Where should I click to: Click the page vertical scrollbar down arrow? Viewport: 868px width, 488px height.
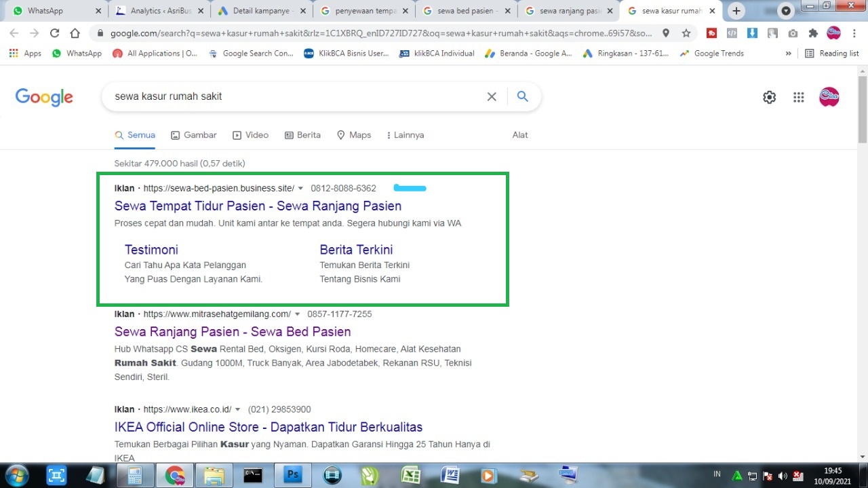863,457
